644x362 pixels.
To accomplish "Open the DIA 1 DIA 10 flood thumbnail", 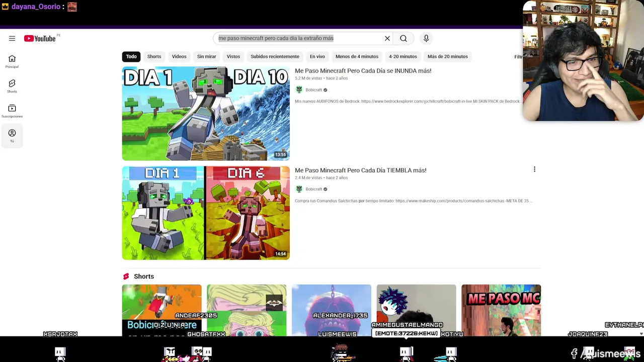I will (206, 114).
